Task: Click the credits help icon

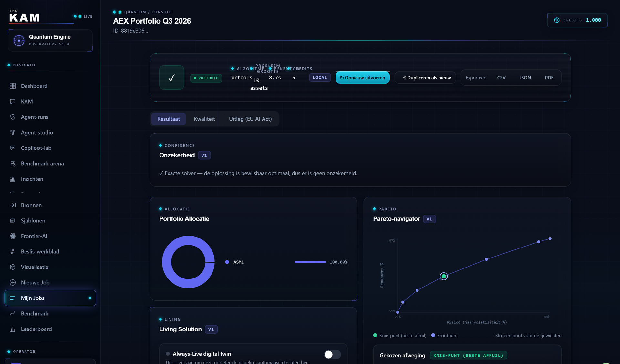Action: pos(557,20)
